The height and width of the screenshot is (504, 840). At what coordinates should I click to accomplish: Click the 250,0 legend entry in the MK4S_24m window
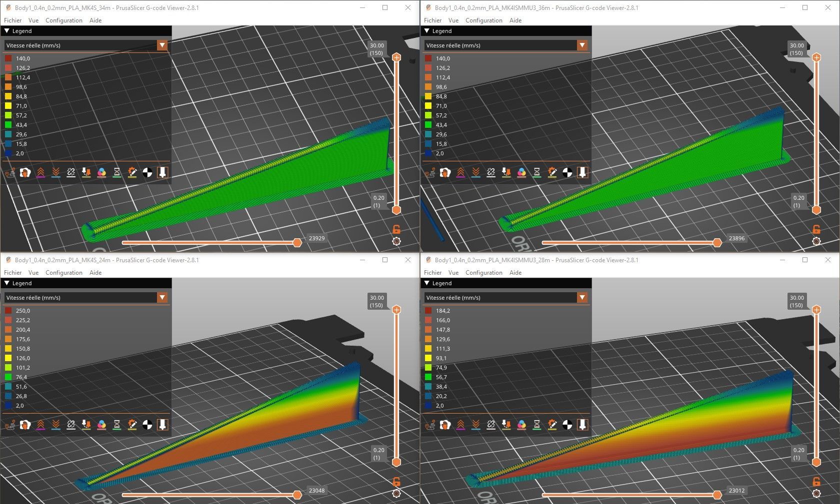point(18,311)
